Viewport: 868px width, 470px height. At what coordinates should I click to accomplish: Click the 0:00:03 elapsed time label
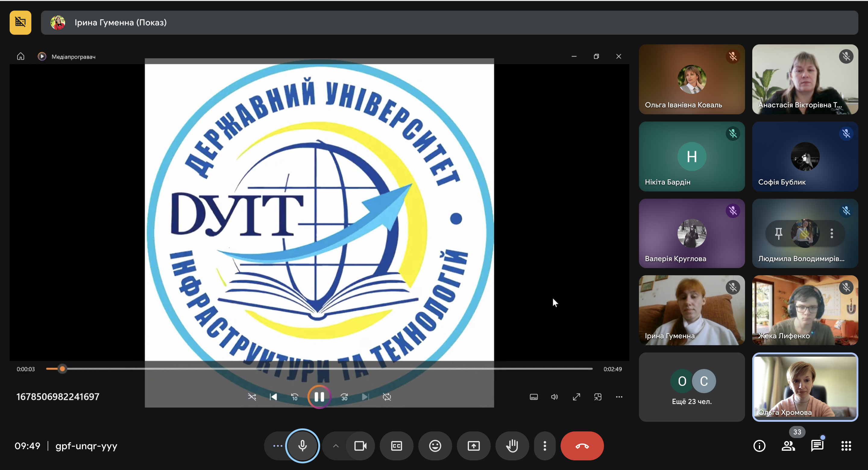[26, 369]
